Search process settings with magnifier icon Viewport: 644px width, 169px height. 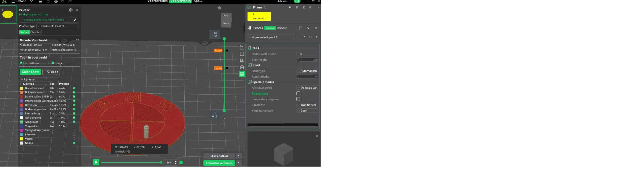[317, 37]
